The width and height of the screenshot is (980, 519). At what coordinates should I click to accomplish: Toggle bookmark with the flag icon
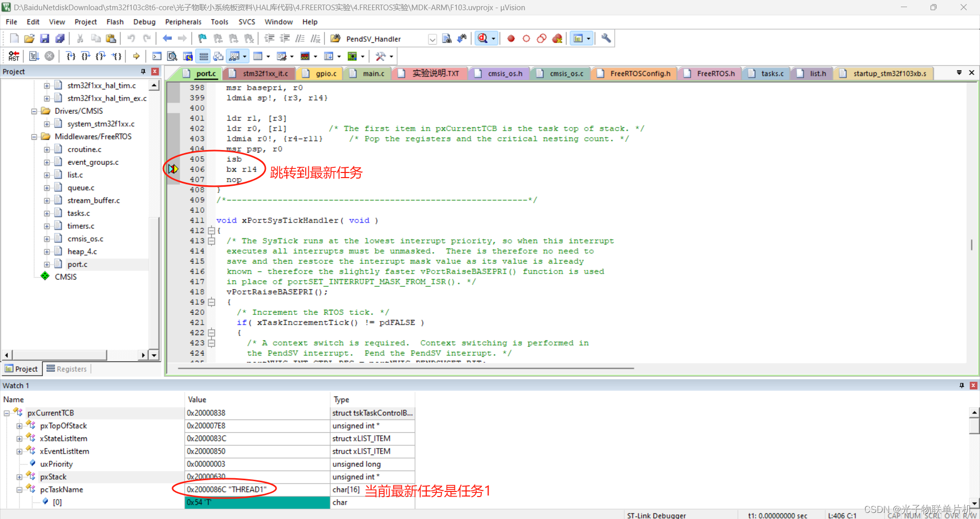coord(203,39)
